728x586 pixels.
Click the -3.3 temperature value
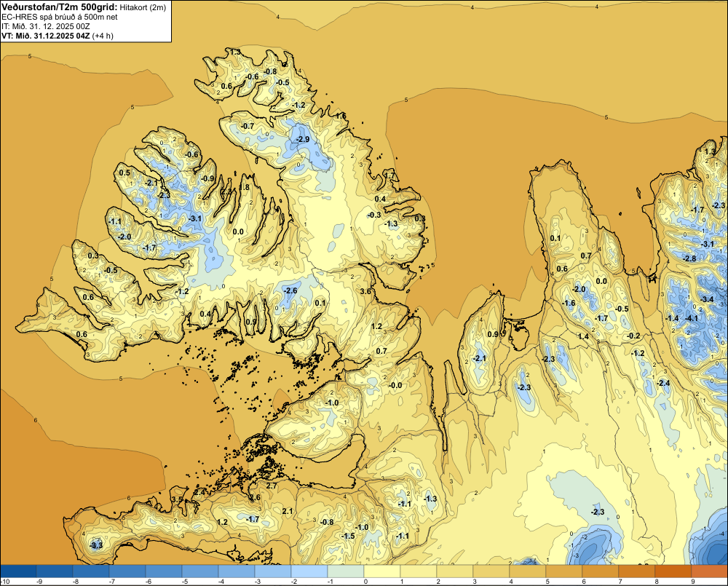(x=96, y=545)
